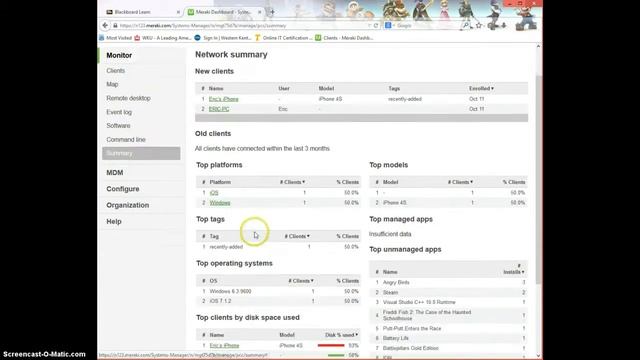Sort Top models by # Clients

460,182
